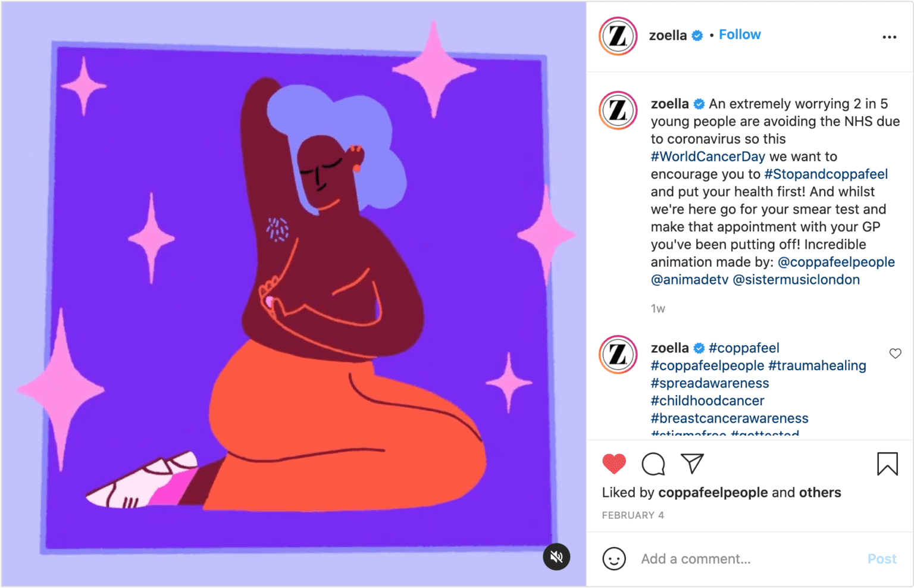Viewport: 914px width, 588px height.
Task: Unlike the post with red heart icon
Action: click(614, 464)
